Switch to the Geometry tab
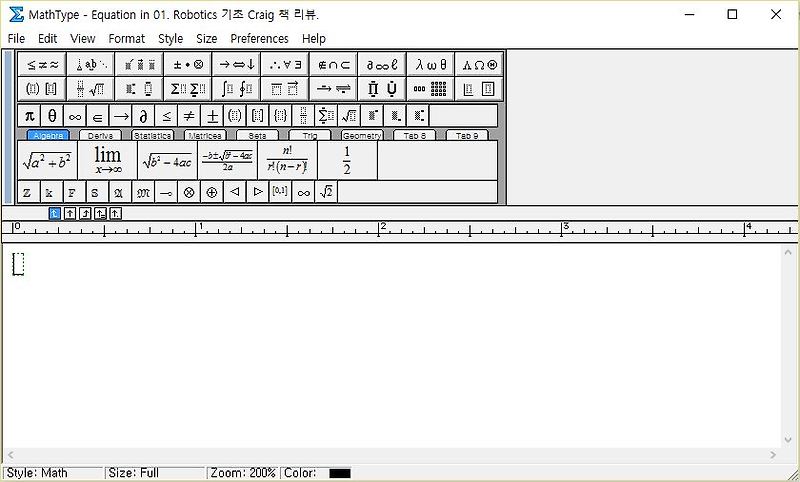This screenshot has width=800, height=482. click(x=362, y=135)
